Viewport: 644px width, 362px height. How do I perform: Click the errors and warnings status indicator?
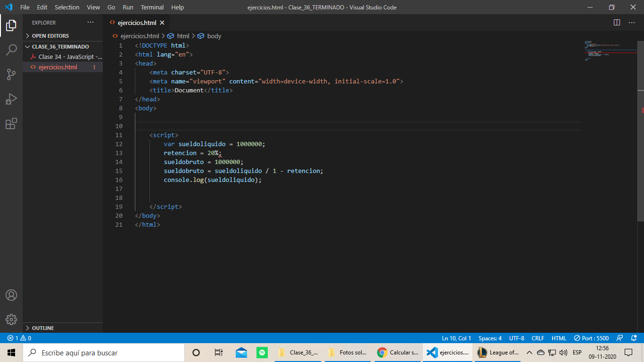[19, 338]
